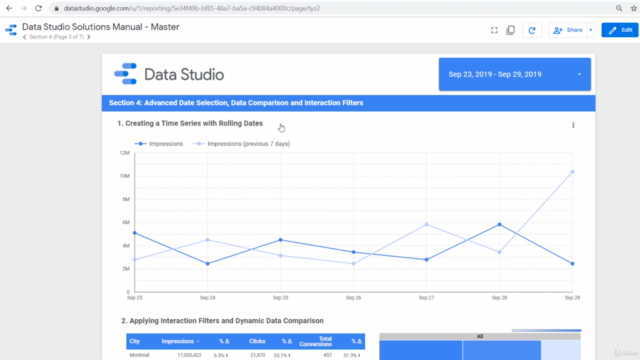The width and height of the screenshot is (640, 360).
Task: Share the report
Action: [x=568, y=30]
